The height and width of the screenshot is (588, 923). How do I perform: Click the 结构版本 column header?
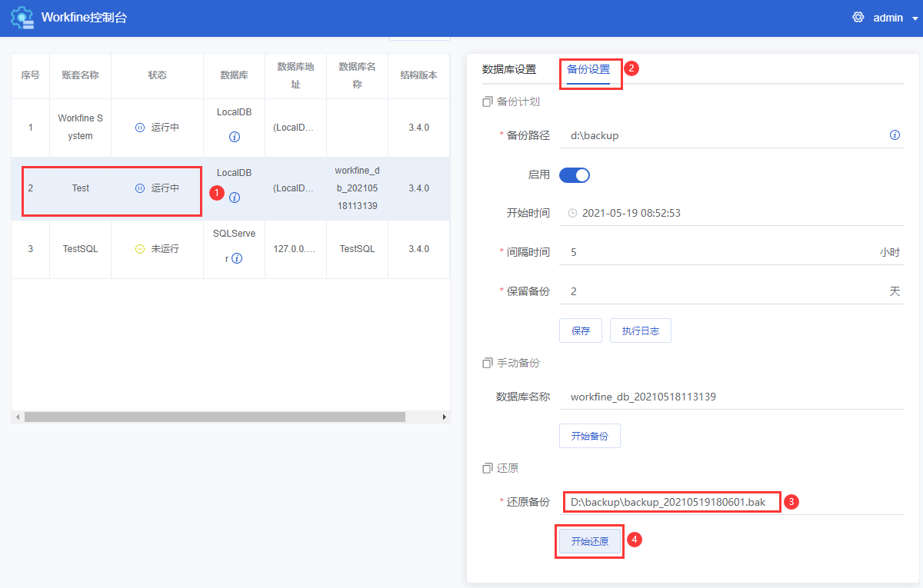point(419,75)
